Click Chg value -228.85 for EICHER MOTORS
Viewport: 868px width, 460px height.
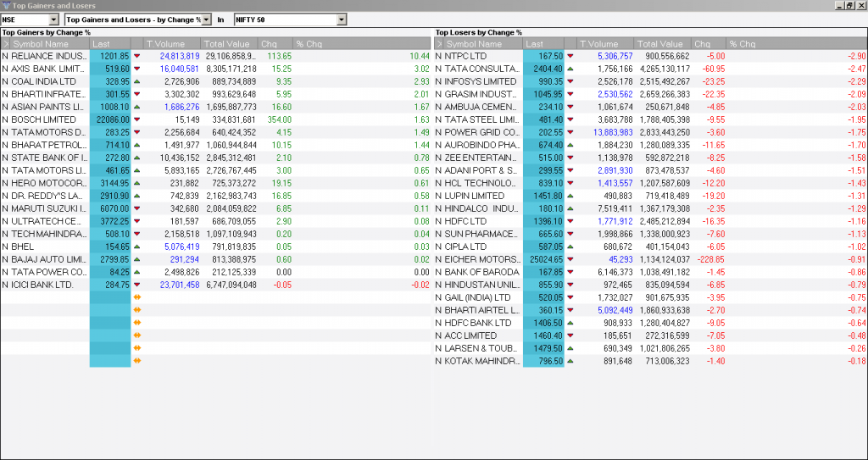coord(710,259)
